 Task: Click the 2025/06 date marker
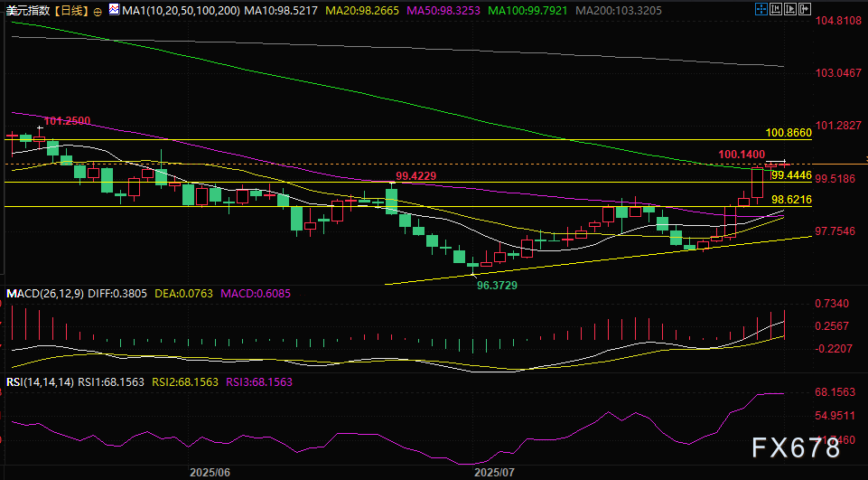click(210, 472)
